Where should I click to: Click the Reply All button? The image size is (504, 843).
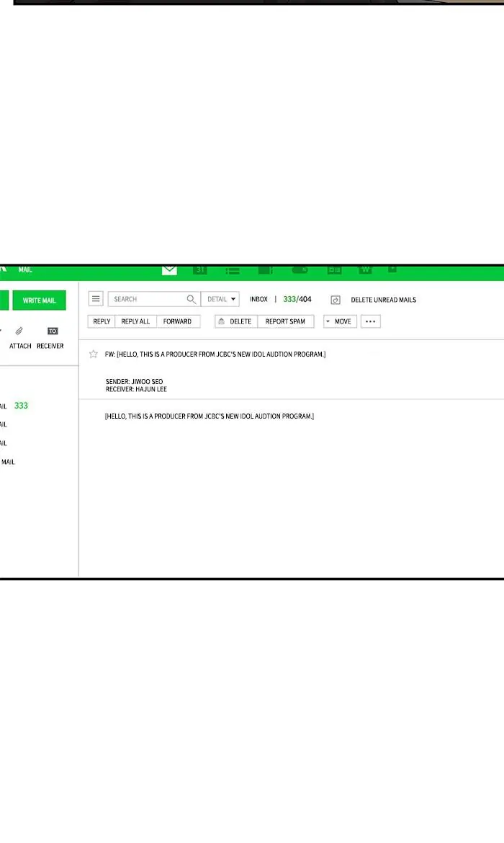[x=135, y=321]
